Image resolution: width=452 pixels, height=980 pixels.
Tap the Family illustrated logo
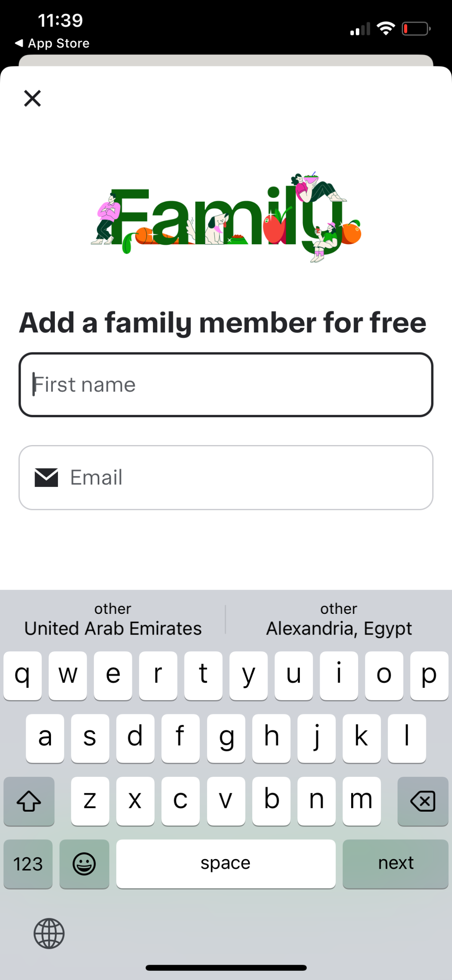point(226,217)
